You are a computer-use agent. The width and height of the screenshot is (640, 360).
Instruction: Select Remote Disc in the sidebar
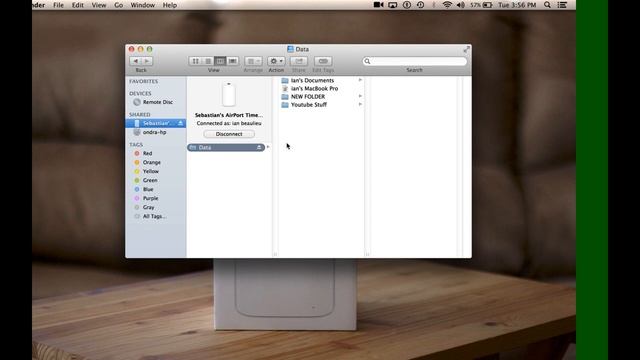[158, 102]
